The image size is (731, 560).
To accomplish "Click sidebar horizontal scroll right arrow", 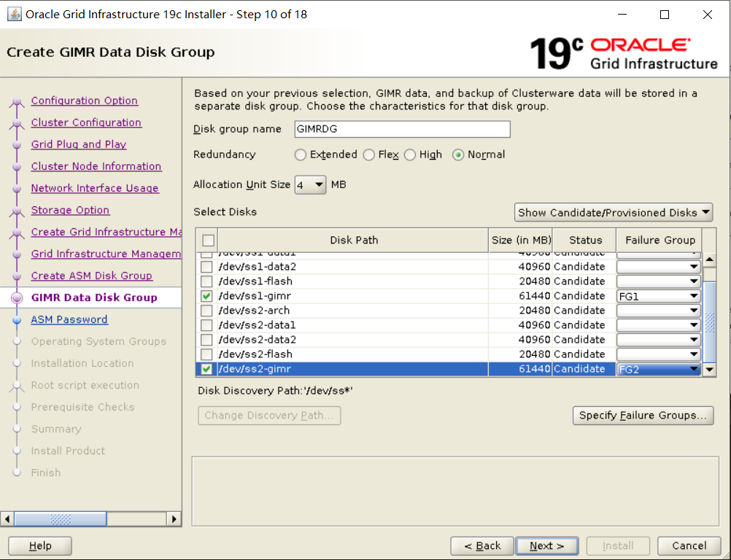I will [x=174, y=518].
